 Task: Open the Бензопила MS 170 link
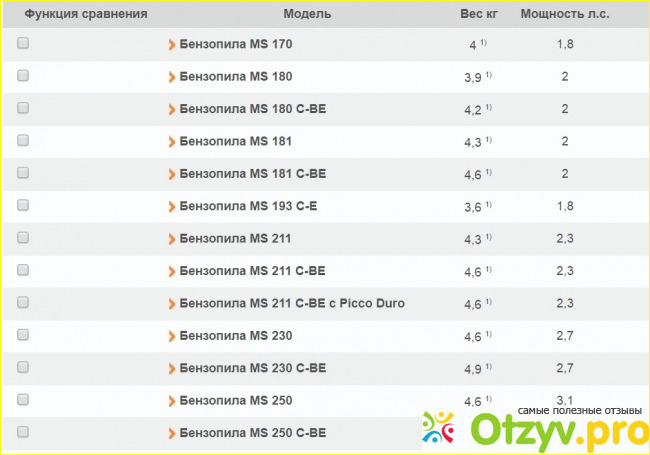(x=235, y=44)
